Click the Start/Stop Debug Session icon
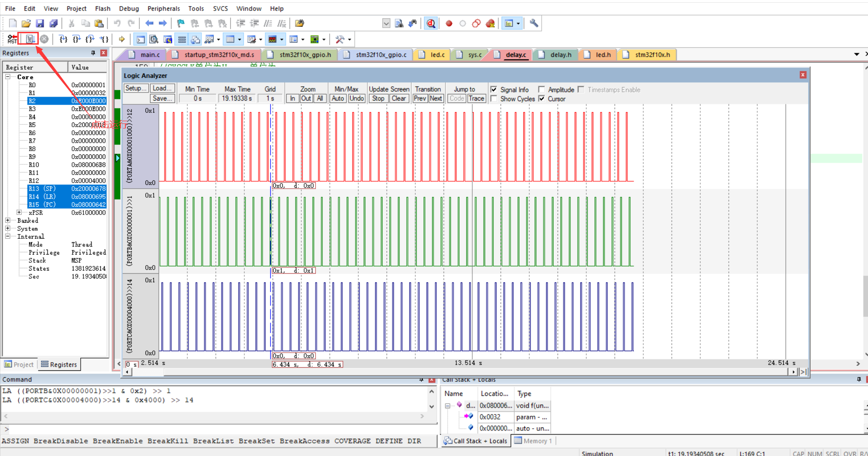 point(431,23)
